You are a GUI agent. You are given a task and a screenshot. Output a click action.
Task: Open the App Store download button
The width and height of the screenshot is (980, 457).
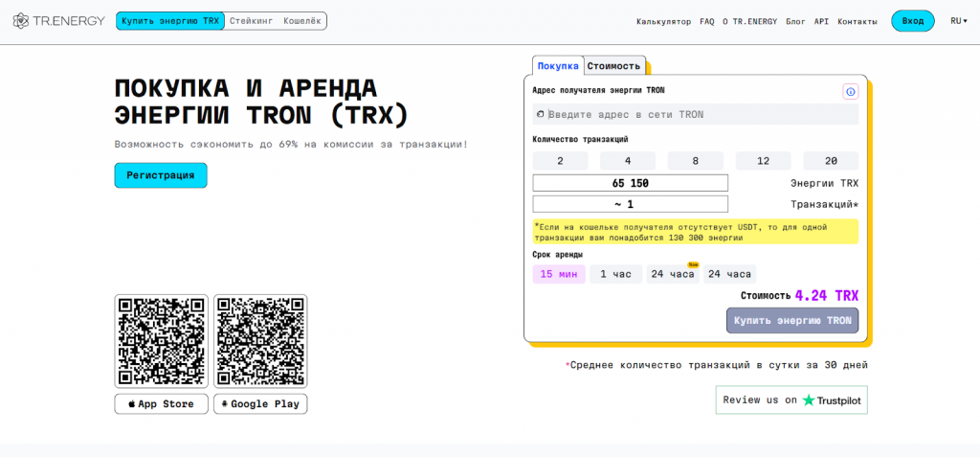161,403
